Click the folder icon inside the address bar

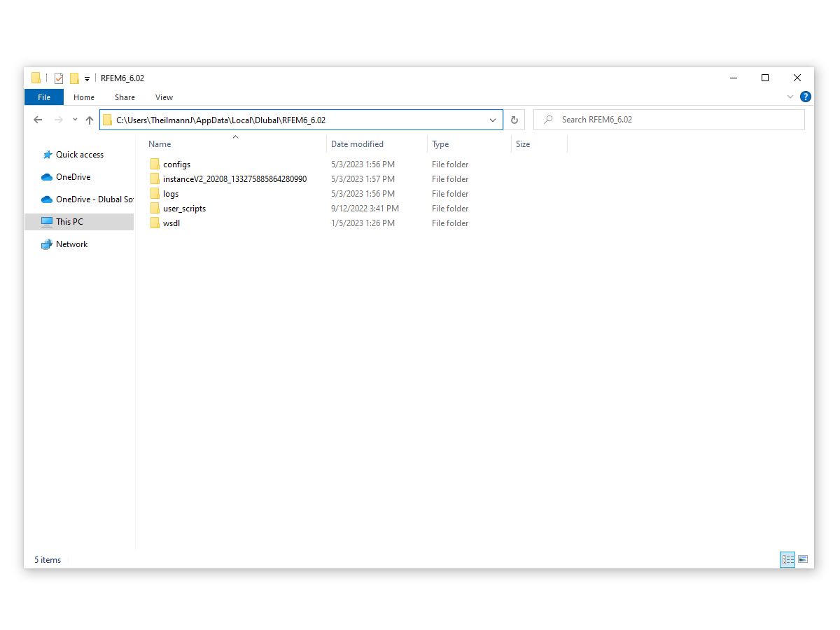tap(108, 119)
